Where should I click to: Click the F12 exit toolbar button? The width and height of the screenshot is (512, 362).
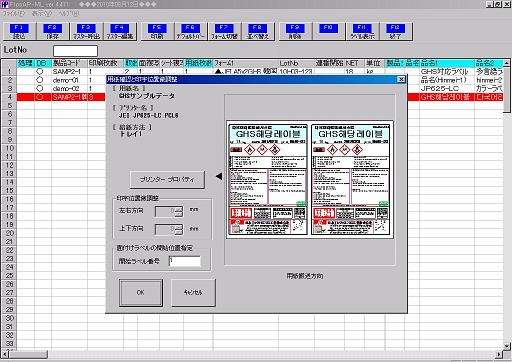(395, 32)
